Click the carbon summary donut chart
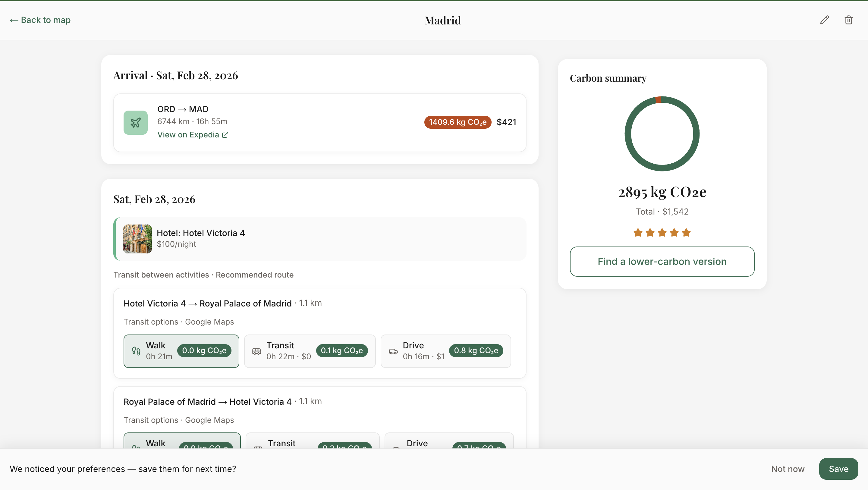868x490 pixels. pyautogui.click(x=662, y=134)
